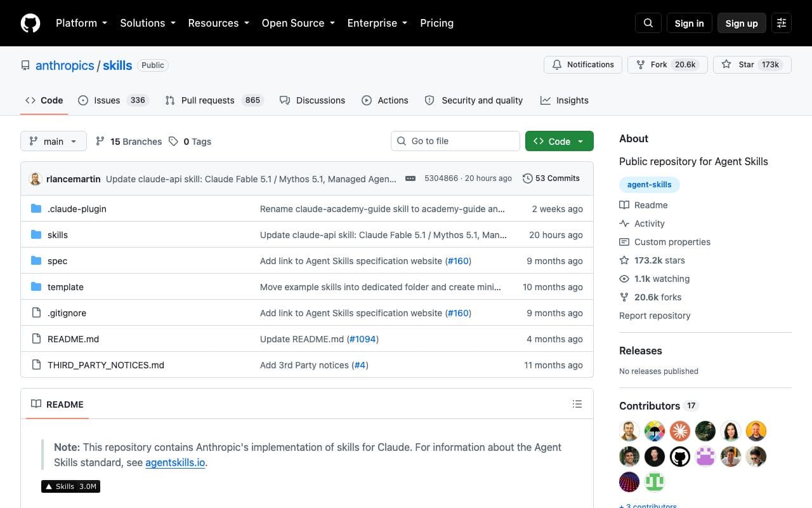Open the main branch selector dropdown
The width and height of the screenshot is (812, 508).
53,141
